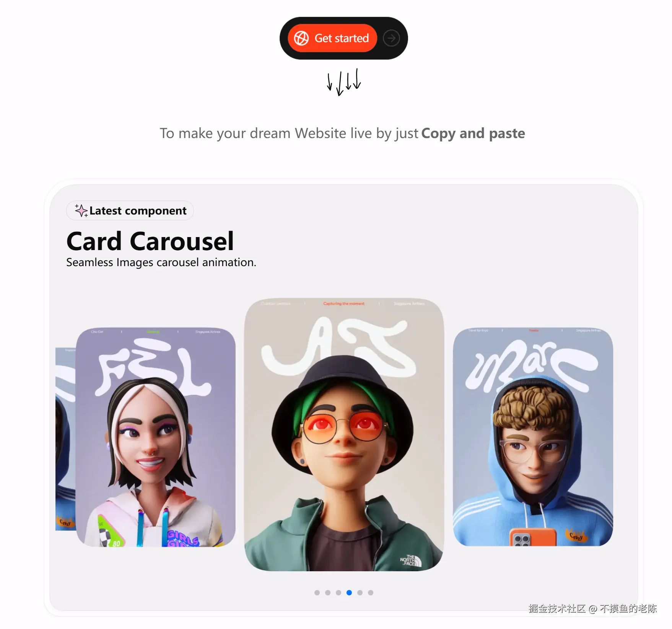Click the North Face logo on center card
The height and width of the screenshot is (629, 672).
[x=411, y=561]
